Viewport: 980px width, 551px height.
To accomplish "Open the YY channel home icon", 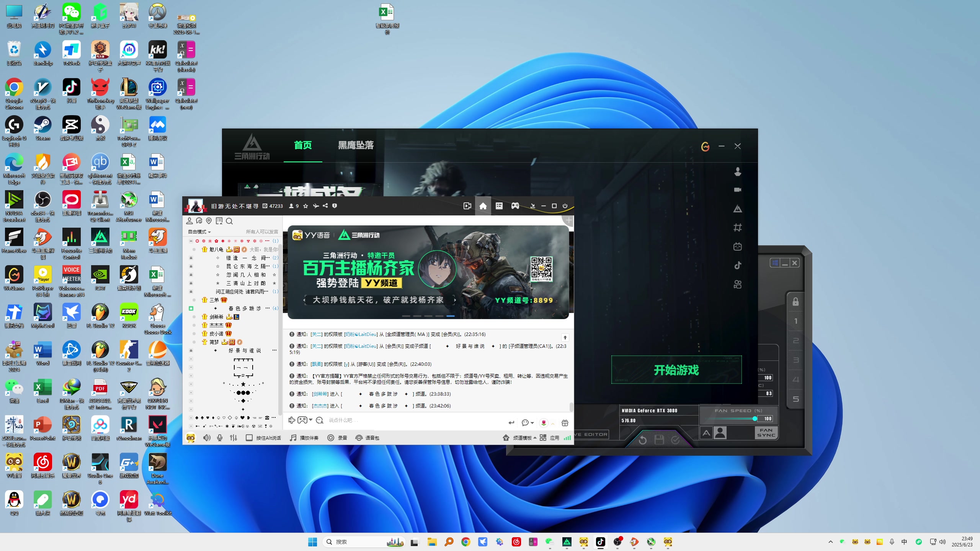I will pos(483,206).
